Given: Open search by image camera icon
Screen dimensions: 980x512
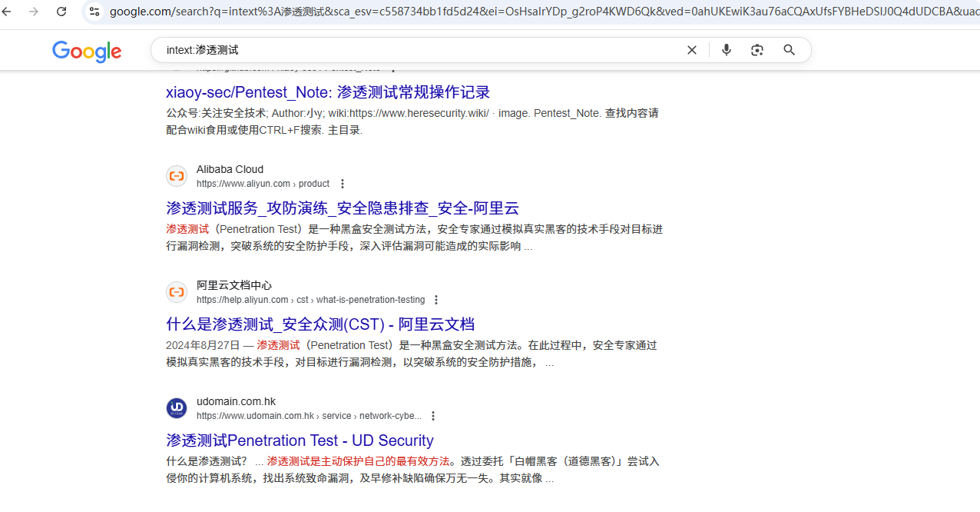Looking at the screenshot, I should pos(757,50).
